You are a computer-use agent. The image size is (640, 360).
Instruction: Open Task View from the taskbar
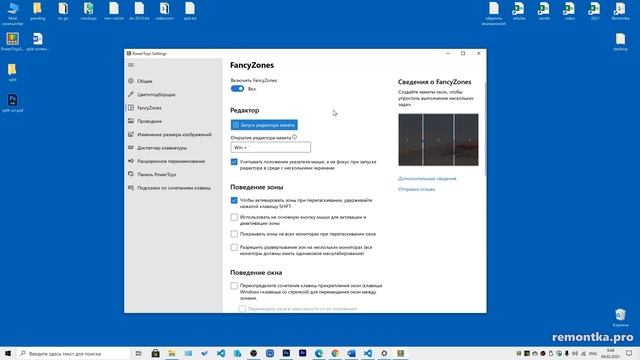coord(139,353)
